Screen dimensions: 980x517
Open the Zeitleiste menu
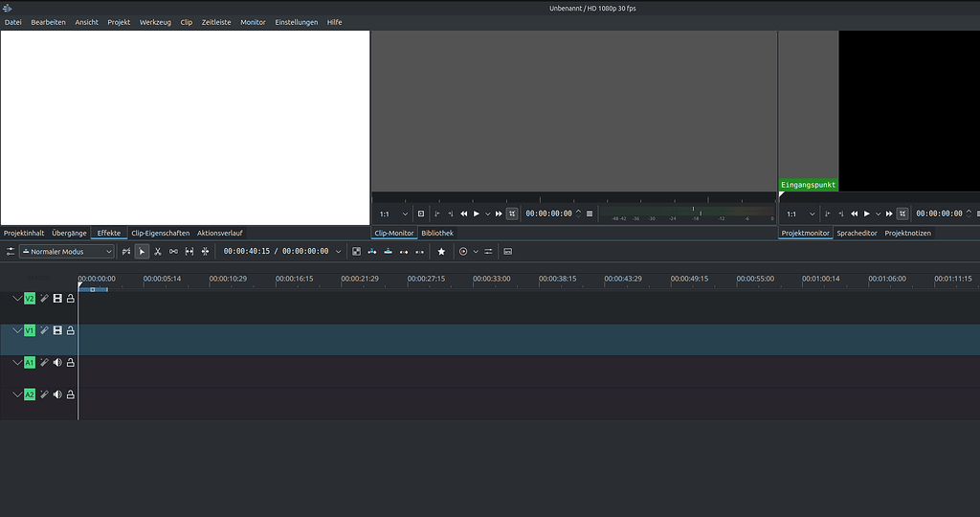pos(216,22)
